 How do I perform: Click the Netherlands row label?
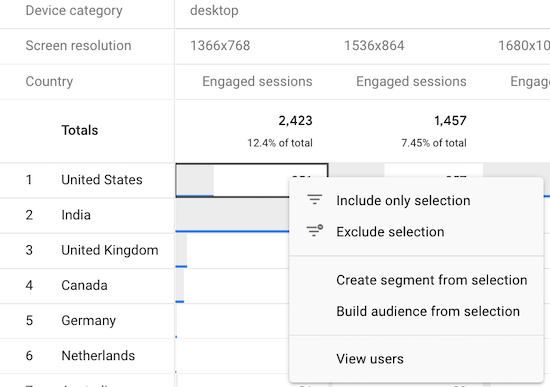[x=98, y=356]
